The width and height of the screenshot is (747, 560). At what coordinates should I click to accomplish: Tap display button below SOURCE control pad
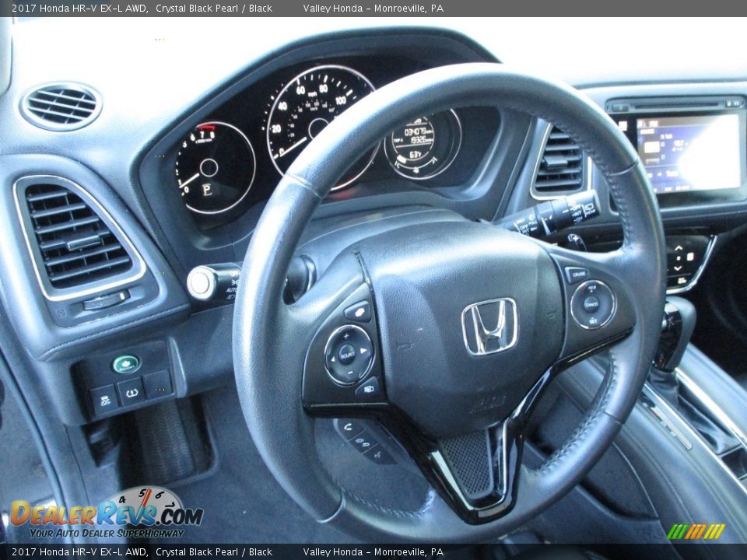(x=368, y=389)
